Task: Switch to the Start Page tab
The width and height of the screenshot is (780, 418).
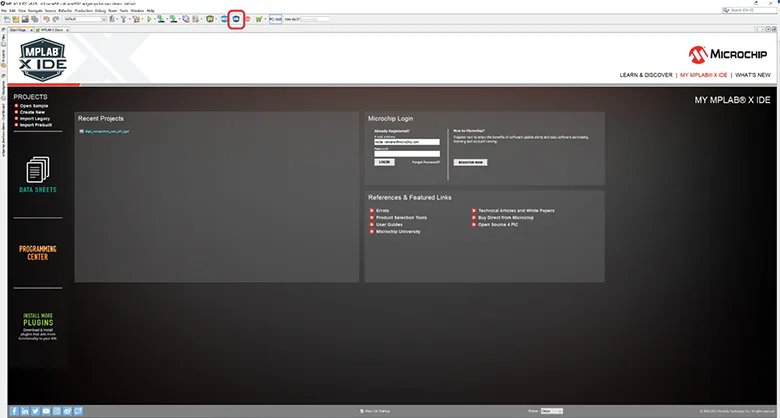Action: tap(20, 30)
